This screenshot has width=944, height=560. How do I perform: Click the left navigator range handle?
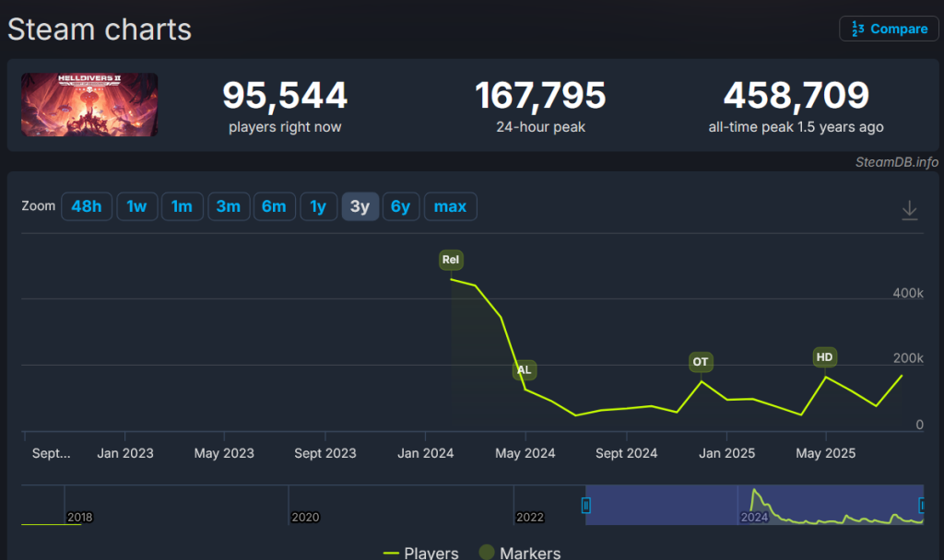click(585, 506)
